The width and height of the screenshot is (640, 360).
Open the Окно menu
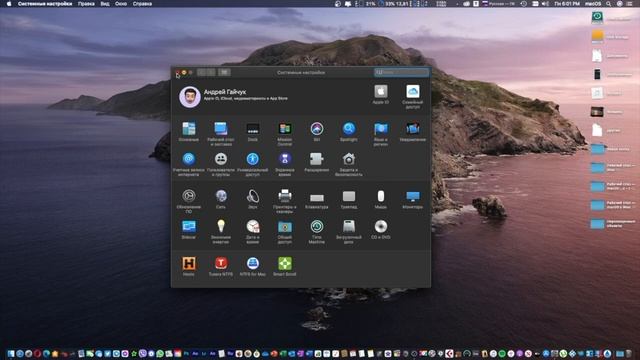click(121, 4)
